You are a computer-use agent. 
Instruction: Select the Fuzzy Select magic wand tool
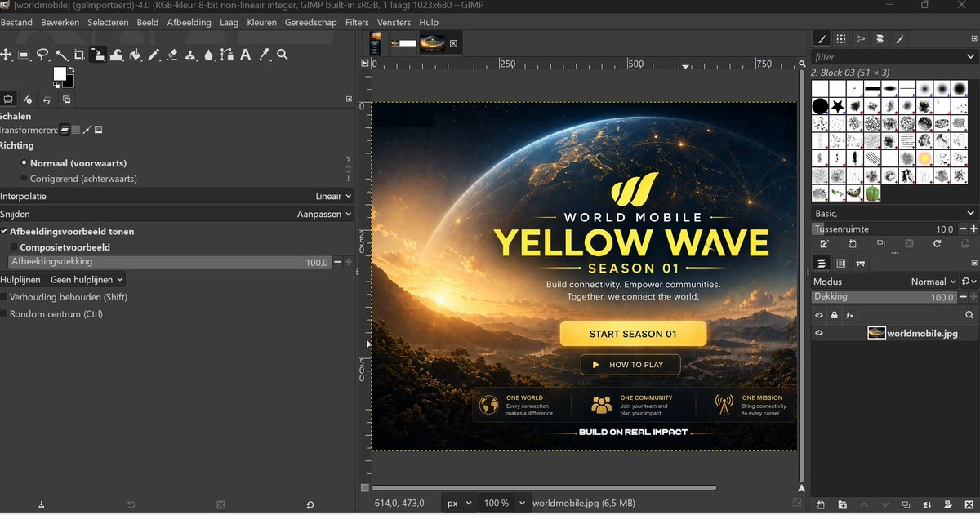pos(61,55)
